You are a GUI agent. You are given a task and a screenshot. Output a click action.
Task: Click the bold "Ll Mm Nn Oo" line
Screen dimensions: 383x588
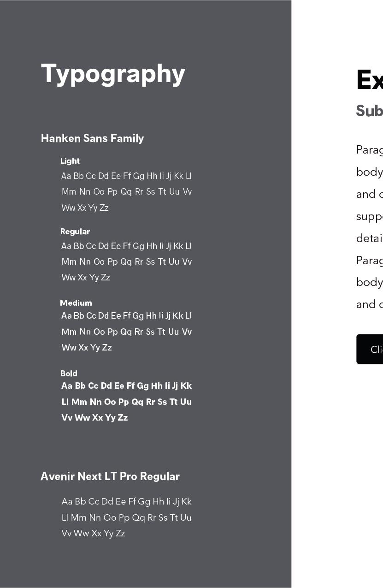point(126,402)
